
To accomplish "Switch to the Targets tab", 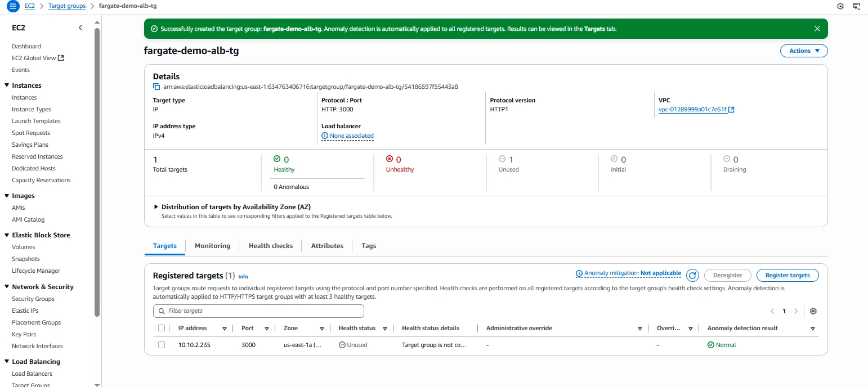I will coord(165,246).
